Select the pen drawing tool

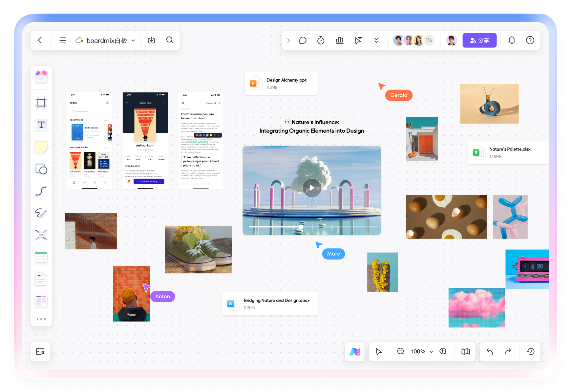(x=41, y=213)
